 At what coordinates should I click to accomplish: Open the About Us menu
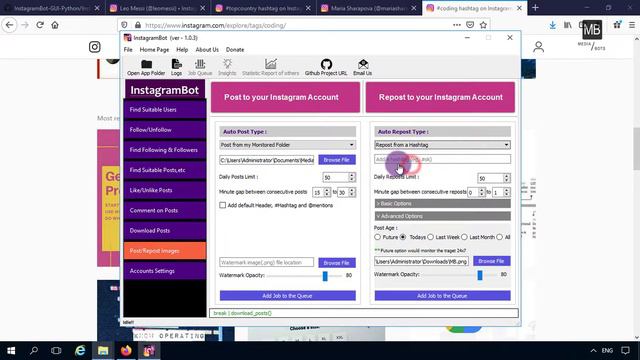tap(207, 49)
